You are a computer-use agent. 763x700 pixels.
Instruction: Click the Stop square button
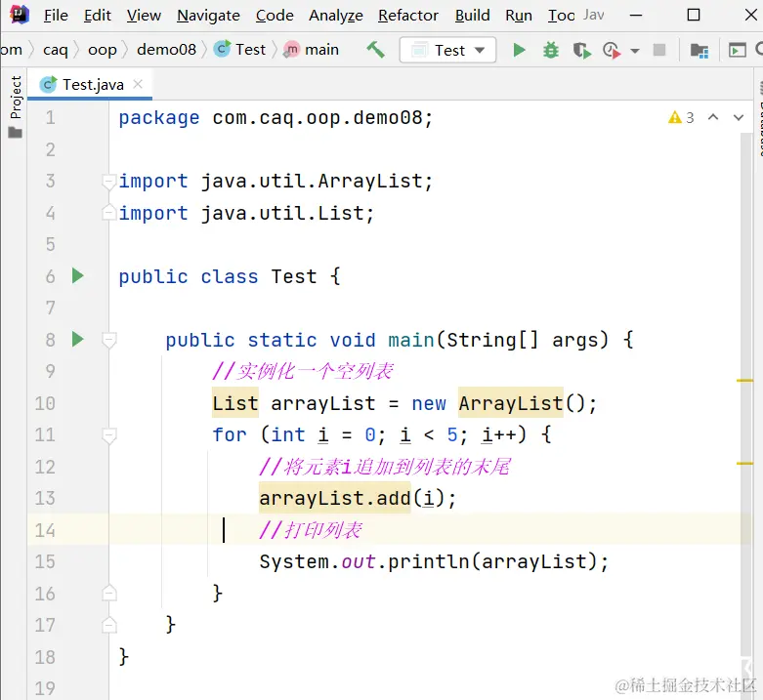click(x=659, y=50)
